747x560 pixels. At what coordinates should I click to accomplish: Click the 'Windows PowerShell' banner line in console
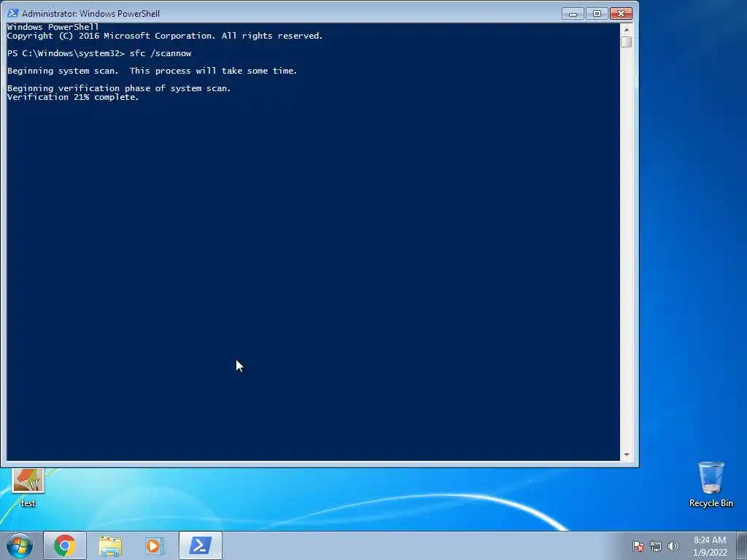pyautogui.click(x=53, y=27)
